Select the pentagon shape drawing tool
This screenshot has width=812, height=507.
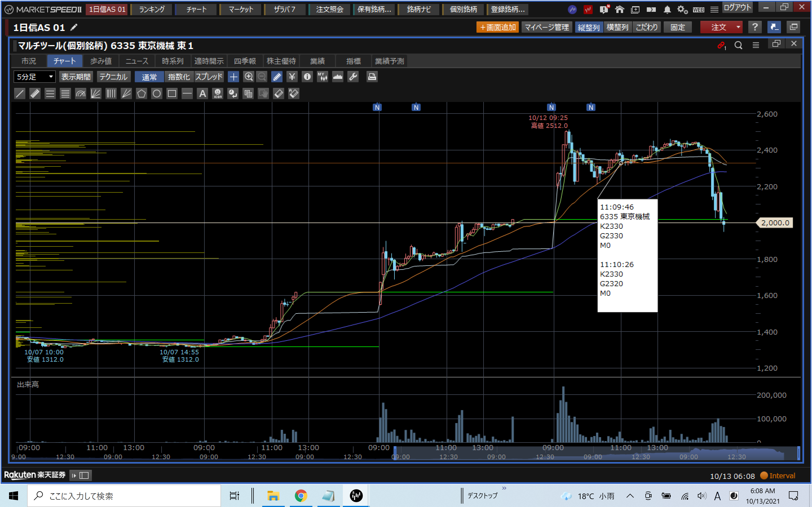click(x=141, y=94)
